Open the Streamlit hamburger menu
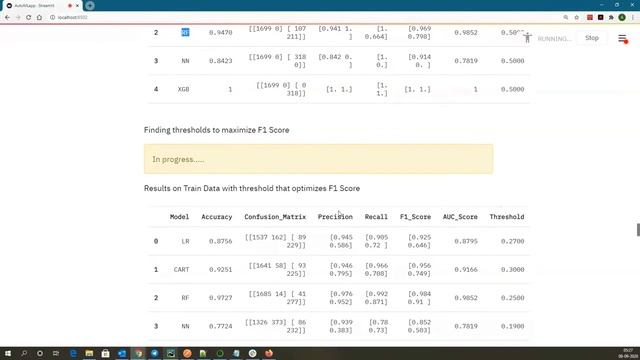The height and width of the screenshot is (360, 640). coord(622,38)
